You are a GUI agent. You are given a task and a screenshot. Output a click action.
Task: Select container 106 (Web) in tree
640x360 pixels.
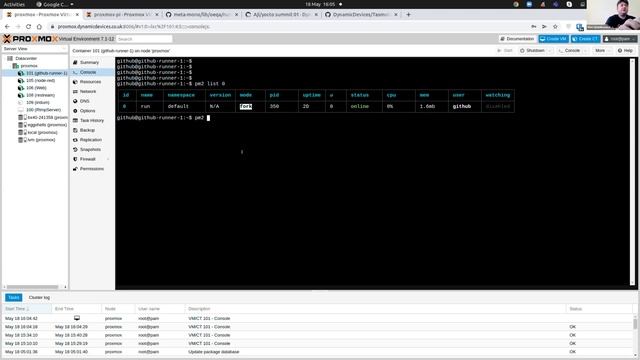pos(36,88)
